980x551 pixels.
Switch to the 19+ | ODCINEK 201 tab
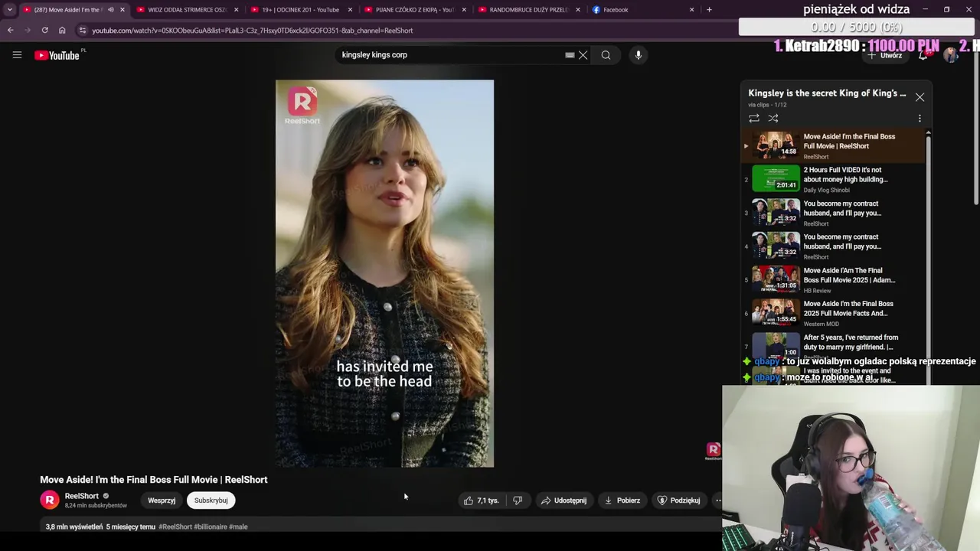click(300, 10)
